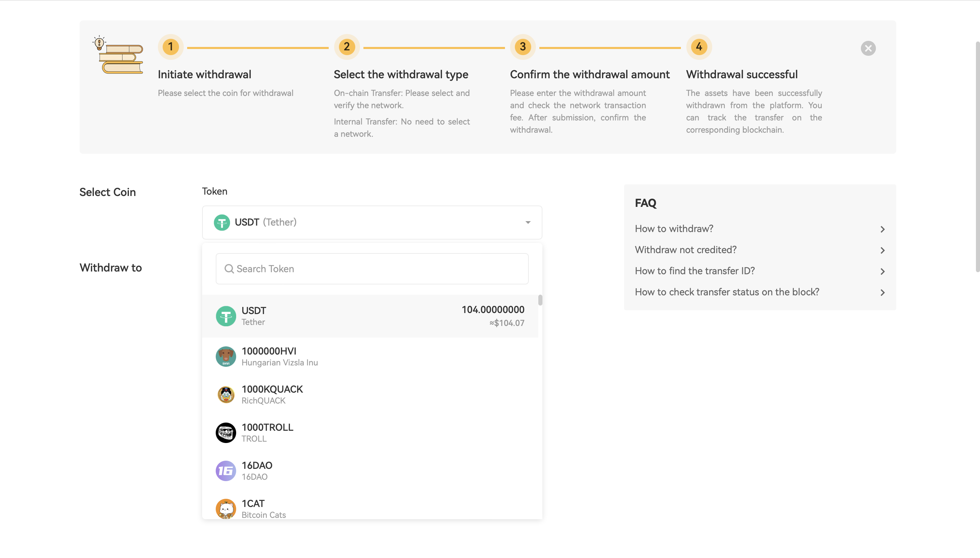Image resolution: width=980 pixels, height=558 pixels.
Task: Click the 104.00000000 USDT balance
Action: [x=493, y=310]
